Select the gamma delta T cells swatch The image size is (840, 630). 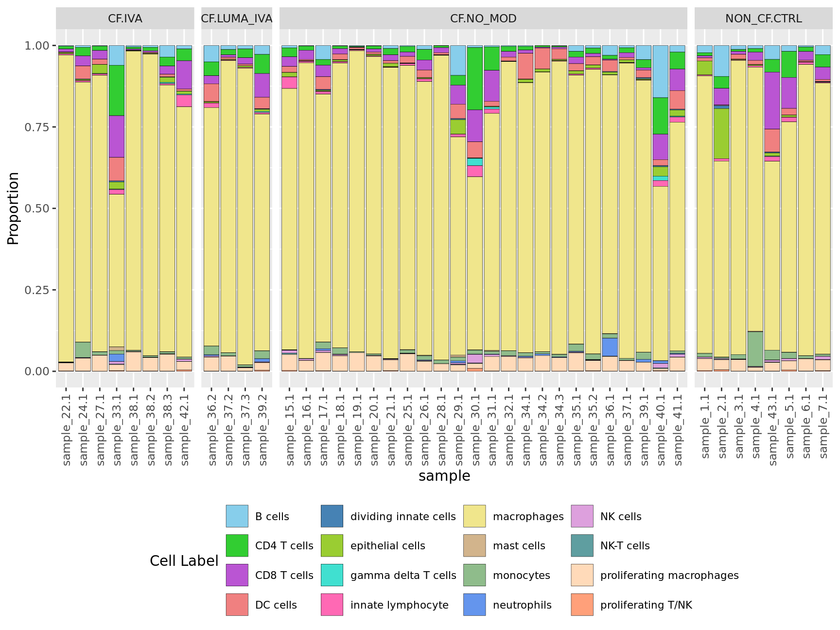pyautogui.click(x=332, y=575)
